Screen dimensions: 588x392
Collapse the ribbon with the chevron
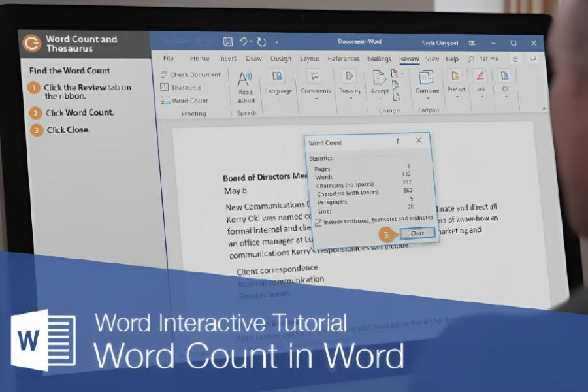click(544, 108)
